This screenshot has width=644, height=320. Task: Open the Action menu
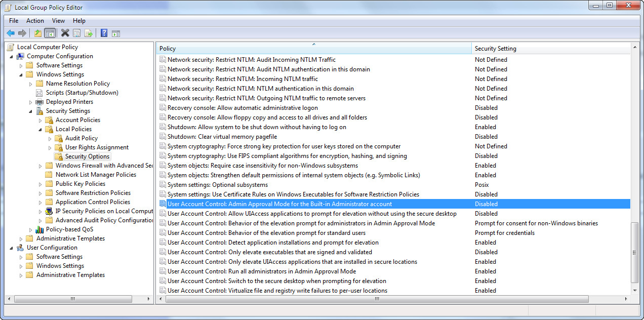click(x=35, y=21)
